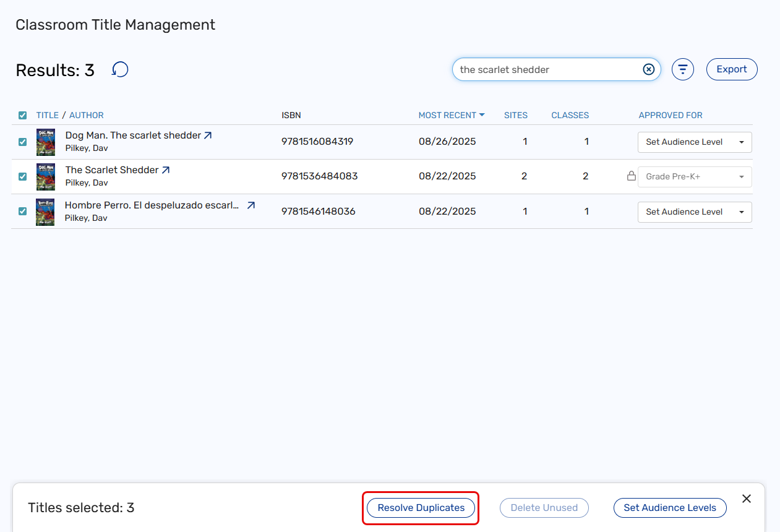This screenshot has height=532, width=780.
Task: Click the Resolve Duplicates button
Action: pos(421,508)
